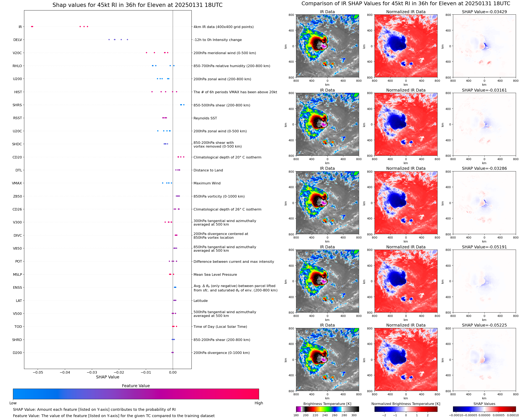Click the SHAP Value x-axis label

coord(108,377)
